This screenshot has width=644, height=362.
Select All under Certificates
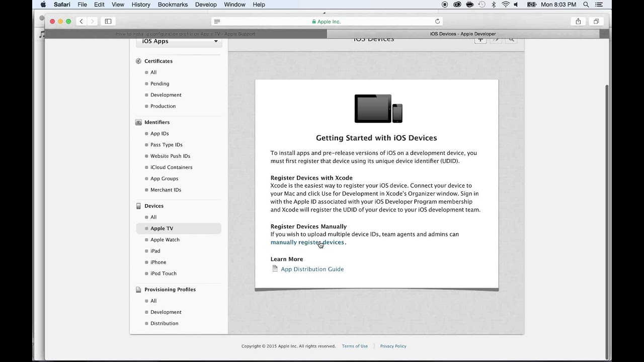click(x=153, y=72)
